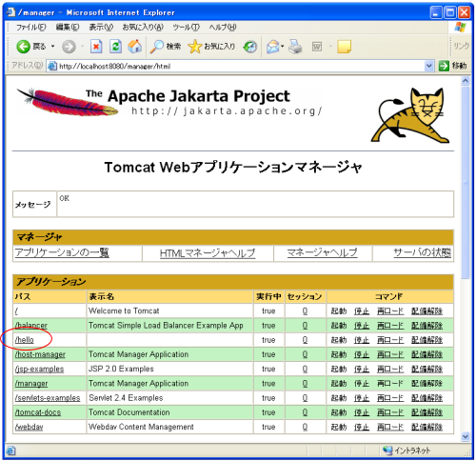Open the /webdav path link
The height and width of the screenshot is (461, 476).
pyautogui.click(x=29, y=427)
